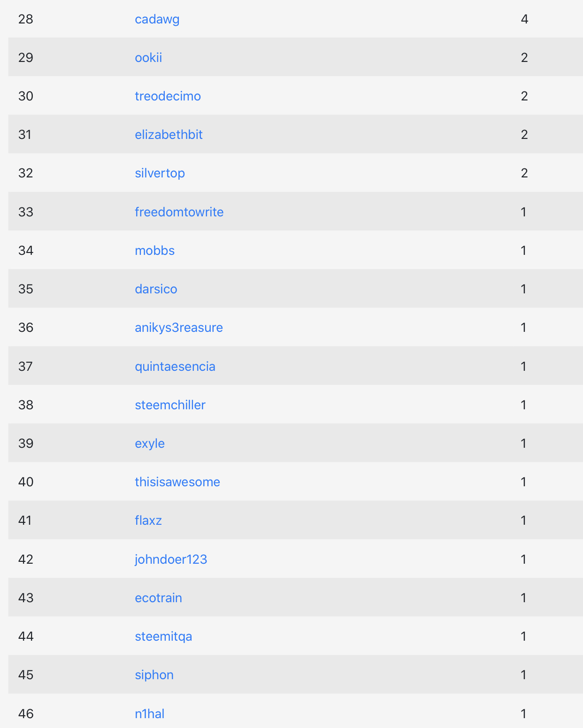This screenshot has height=728, width=583.
Task: Open the n1hal user link
Action: click(x=149, y=714)
